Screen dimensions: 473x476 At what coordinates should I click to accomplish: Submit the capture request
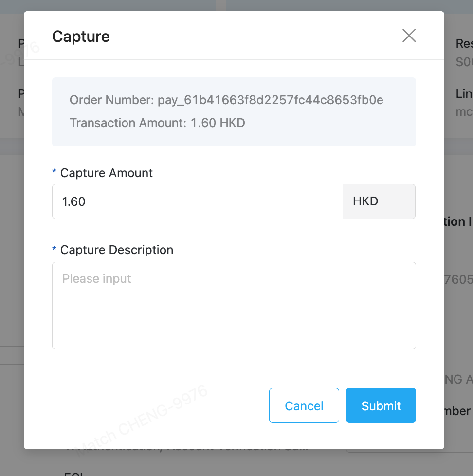pyautogui.click(x=381, y=405)
